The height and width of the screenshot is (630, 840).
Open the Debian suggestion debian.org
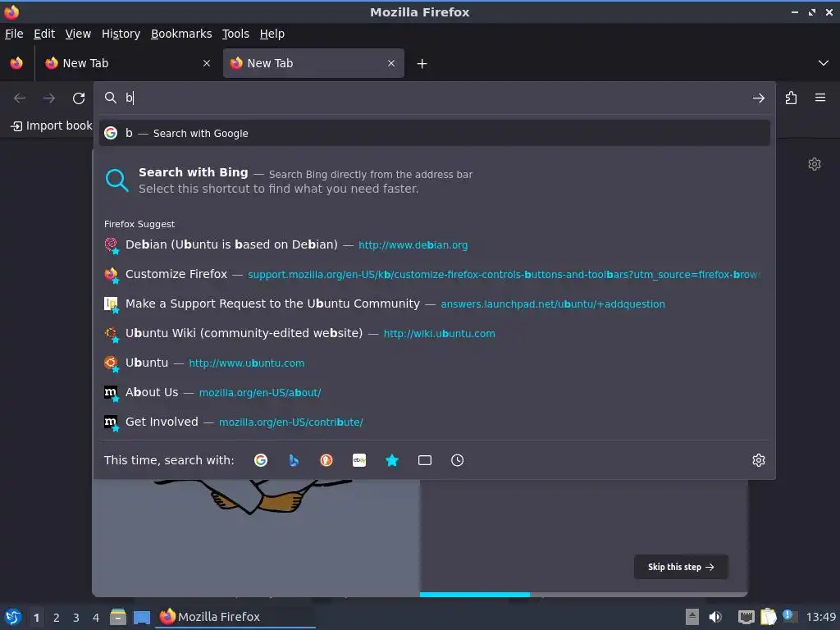(435, 244)
